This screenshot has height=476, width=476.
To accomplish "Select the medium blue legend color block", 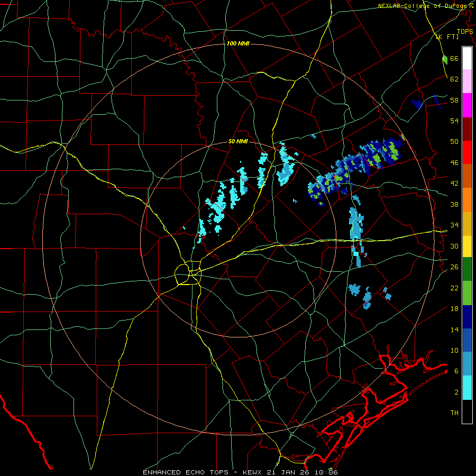I will [467, 340].
